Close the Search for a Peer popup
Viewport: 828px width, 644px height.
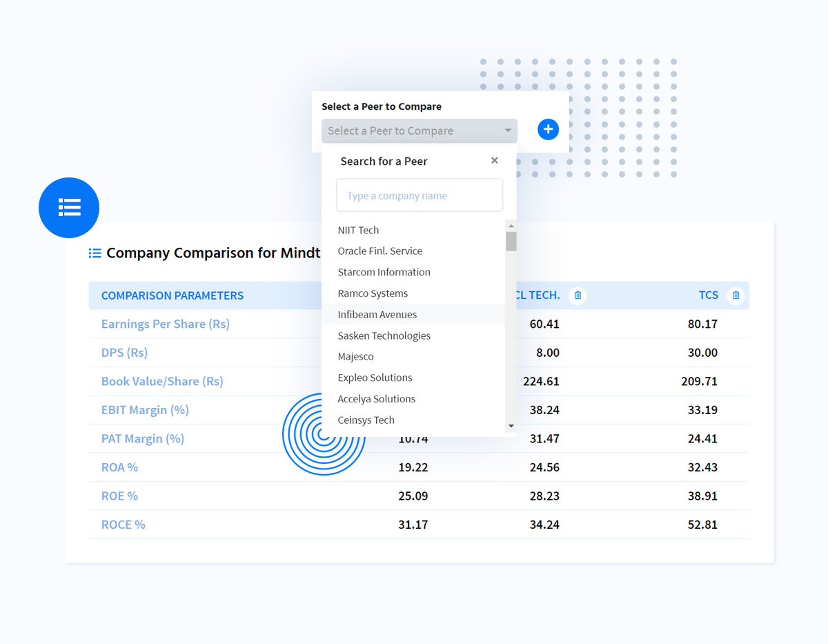click(x=494, y=160)
